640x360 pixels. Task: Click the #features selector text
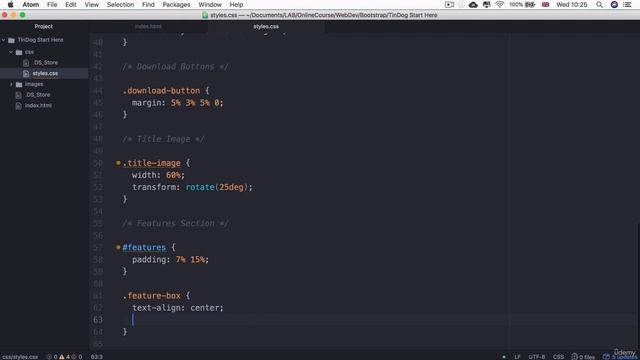[x=144, y=248]
